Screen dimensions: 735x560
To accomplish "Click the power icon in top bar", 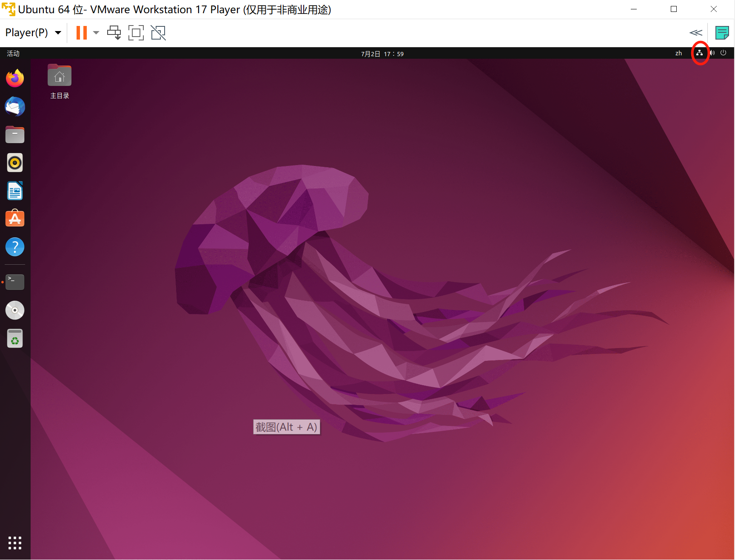I will pyautogui.click(x=724, y=53).
